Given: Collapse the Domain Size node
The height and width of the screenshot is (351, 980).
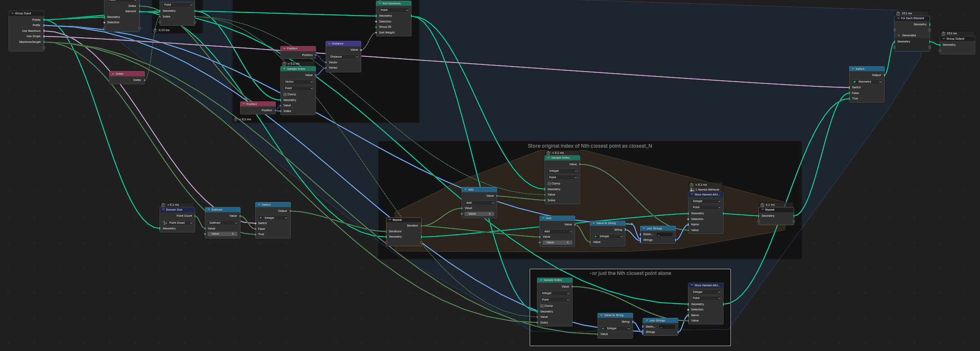Looking at the screenshot, I should pyautogui.click(x=163, y=209).
